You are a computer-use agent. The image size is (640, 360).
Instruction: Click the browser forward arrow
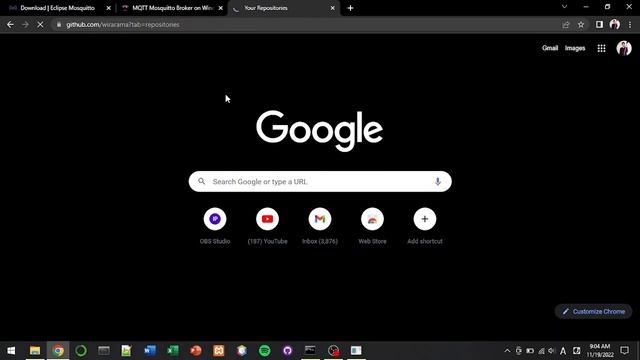[25, 25]
